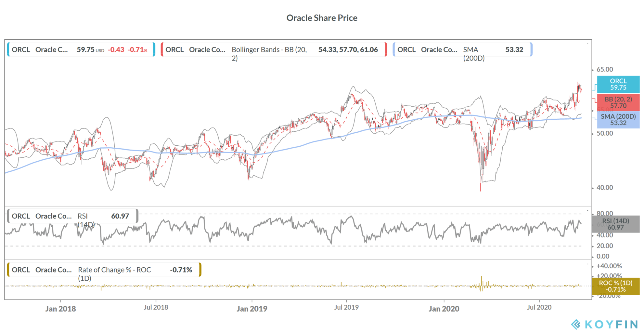Click the 0.00 RSI axis label
Screen dimensions: 644x333
(x=603, y=256)
